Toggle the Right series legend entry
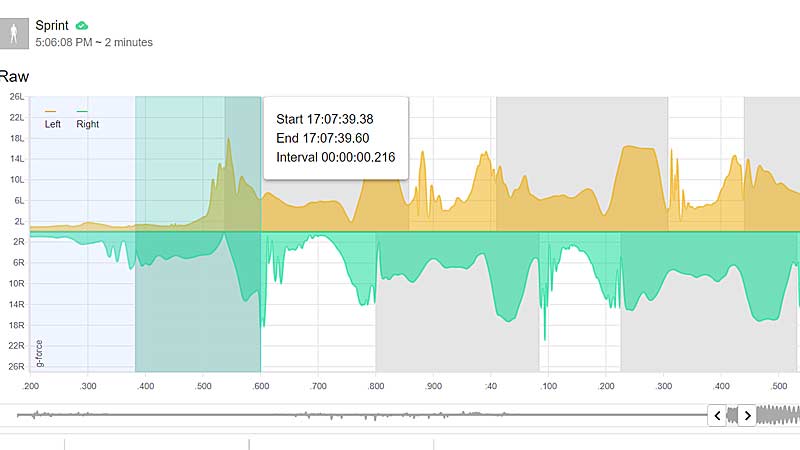 pyautogui.click(x=87, y=119)
